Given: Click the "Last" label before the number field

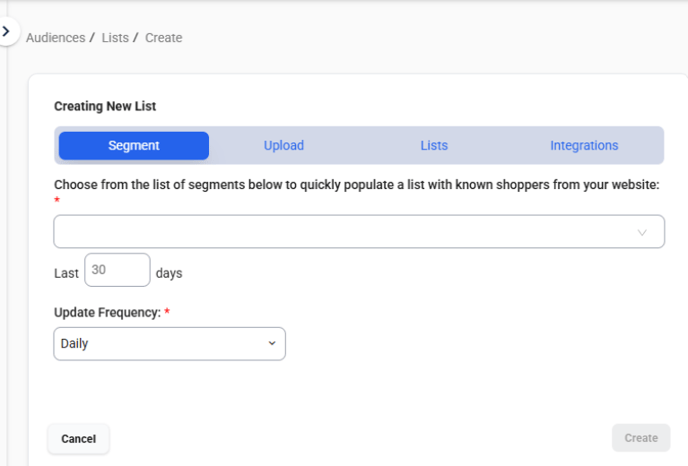Looking at the screenshot, I should pos(66,273).
